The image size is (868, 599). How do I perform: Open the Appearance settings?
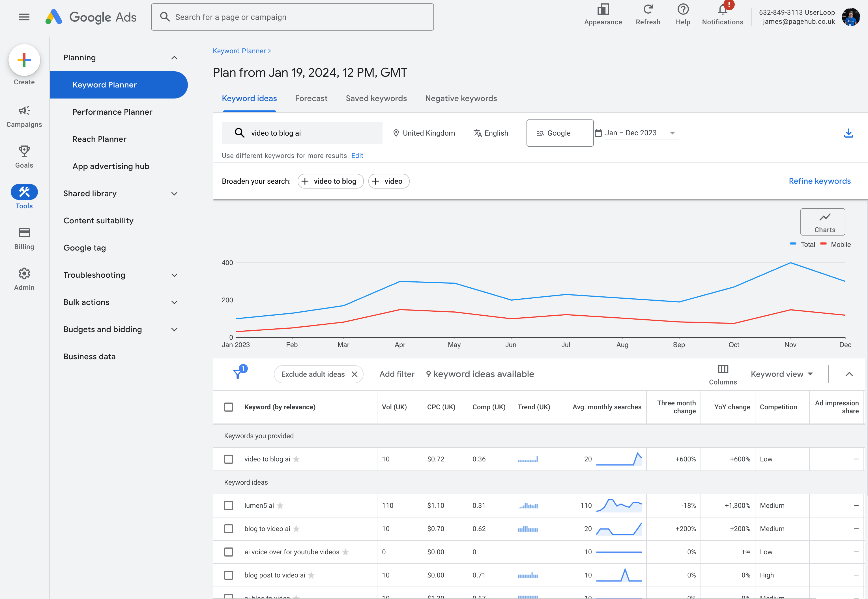tap(603, 15)
